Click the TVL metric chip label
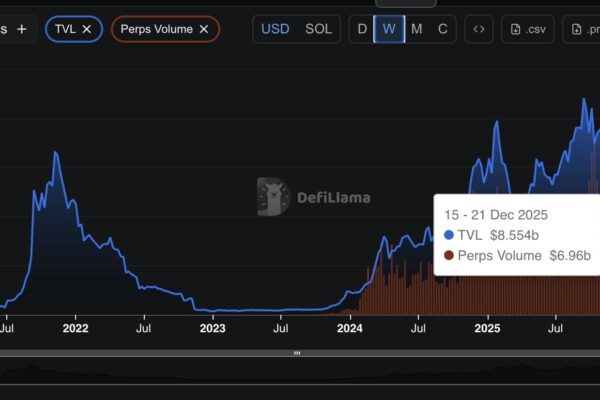 click(x=66, y=30)
